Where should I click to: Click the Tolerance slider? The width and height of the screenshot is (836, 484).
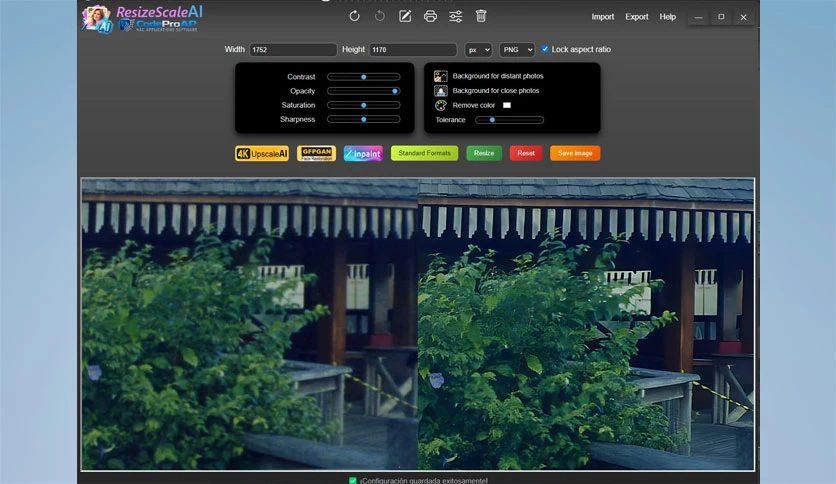pos(509,120)
